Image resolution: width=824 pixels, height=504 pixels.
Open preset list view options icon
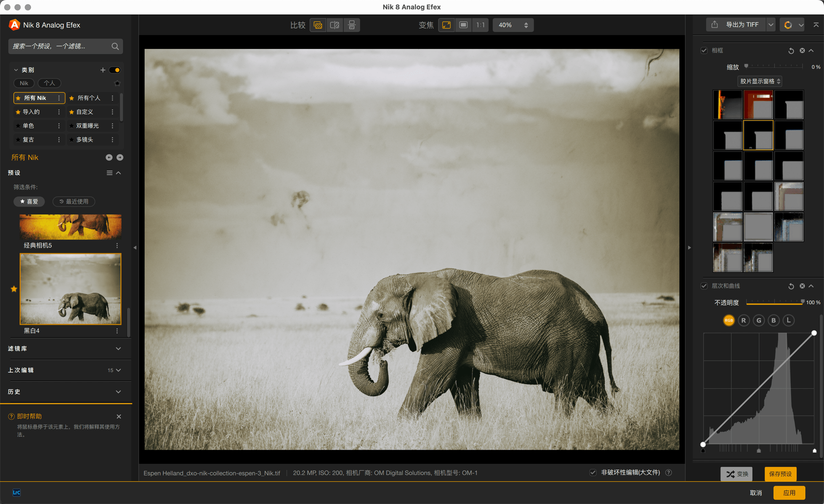tap(109, 173)
